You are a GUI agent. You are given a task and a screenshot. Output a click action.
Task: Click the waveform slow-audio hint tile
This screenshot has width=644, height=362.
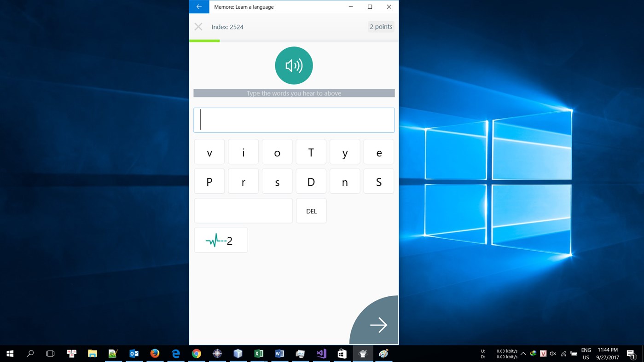[x=220, y=240]
